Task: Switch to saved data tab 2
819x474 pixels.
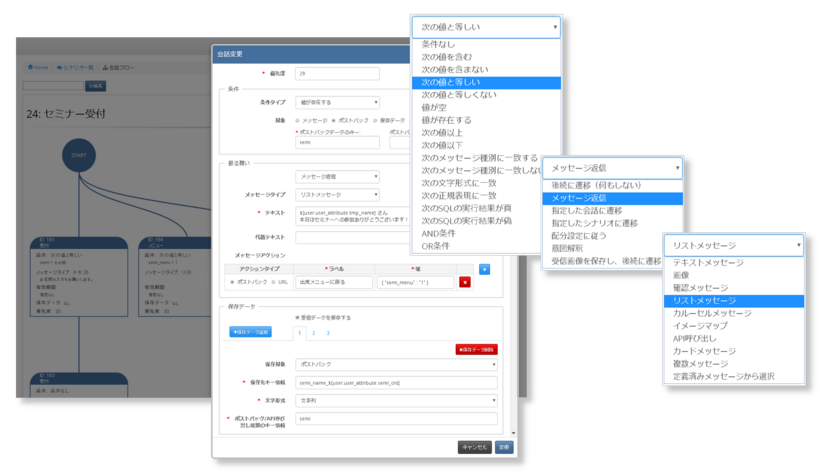Action: pyautogui.click(x=312, y=332)
